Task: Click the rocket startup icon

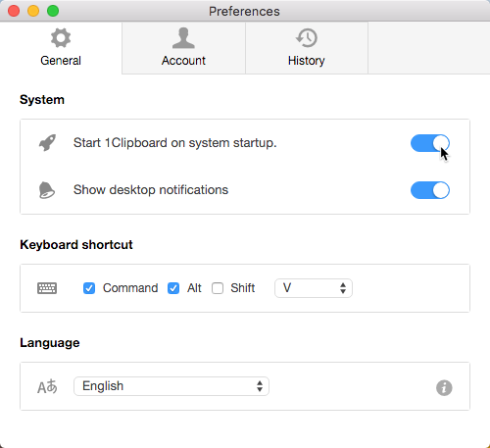Action: 47,143
